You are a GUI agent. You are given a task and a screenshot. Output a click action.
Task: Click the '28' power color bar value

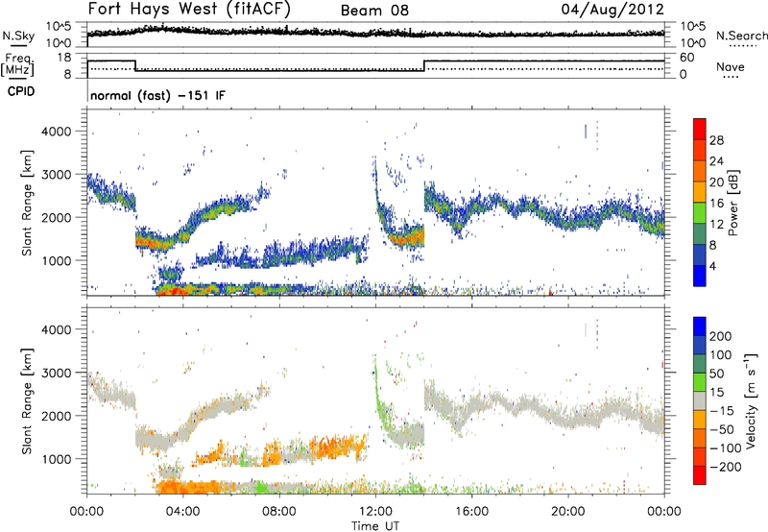(716, 140)
